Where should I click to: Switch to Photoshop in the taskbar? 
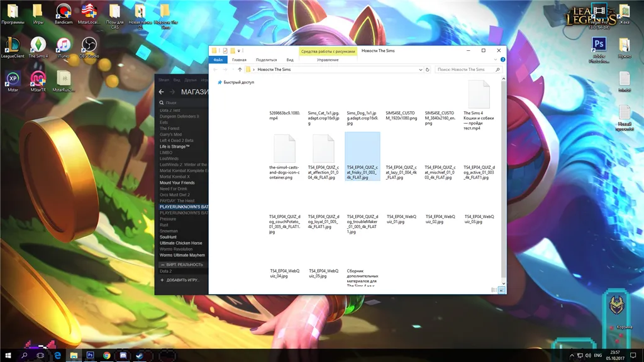pos(91,356)
